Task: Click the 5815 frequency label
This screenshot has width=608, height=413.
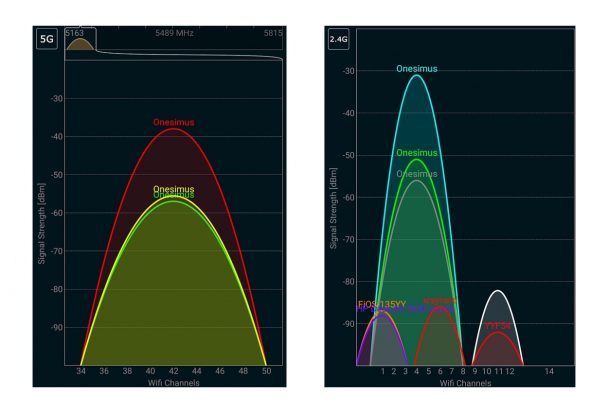Action: click(273, 33)
